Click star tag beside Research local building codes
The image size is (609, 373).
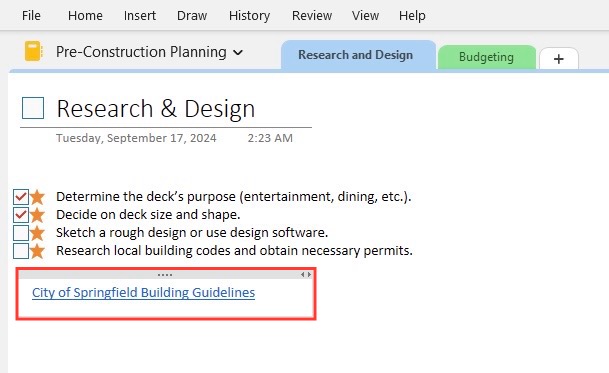point(37,251)
